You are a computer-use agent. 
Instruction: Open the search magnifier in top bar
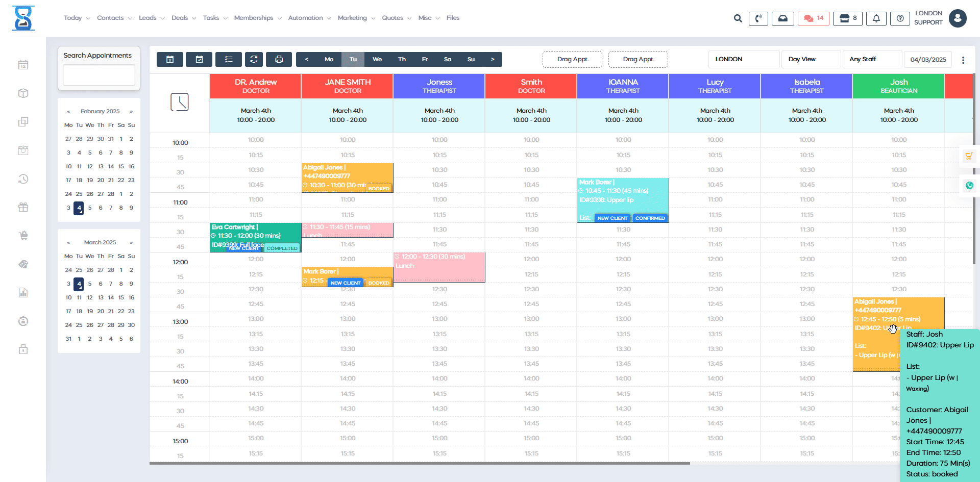(738, 18)
